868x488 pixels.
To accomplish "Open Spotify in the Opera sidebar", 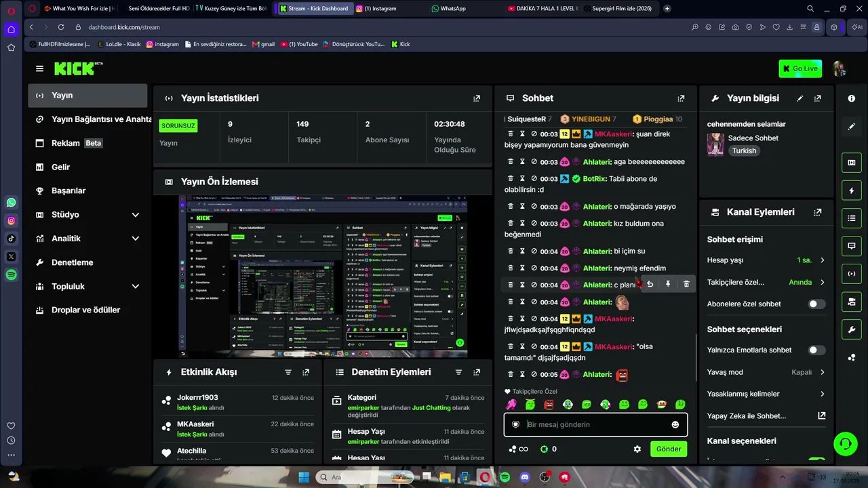I will (12, 275).
